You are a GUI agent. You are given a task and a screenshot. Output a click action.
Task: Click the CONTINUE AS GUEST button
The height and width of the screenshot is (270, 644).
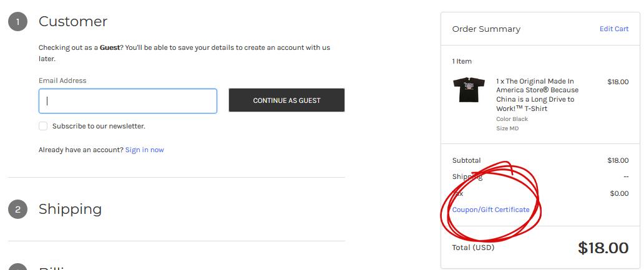(286, 100)
